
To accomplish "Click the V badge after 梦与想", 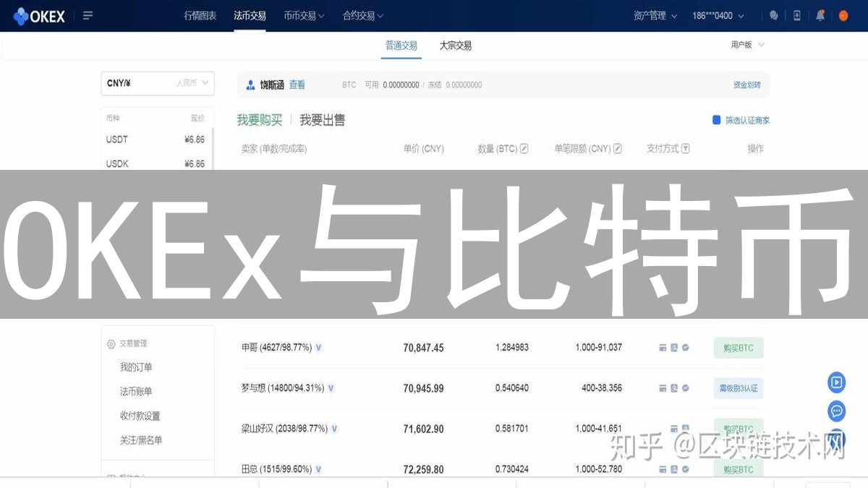I will click(331, 388).
